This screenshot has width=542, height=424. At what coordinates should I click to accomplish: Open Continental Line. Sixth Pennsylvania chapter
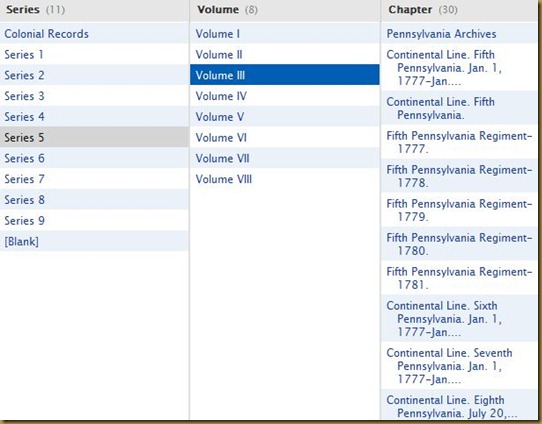[459, 318]
